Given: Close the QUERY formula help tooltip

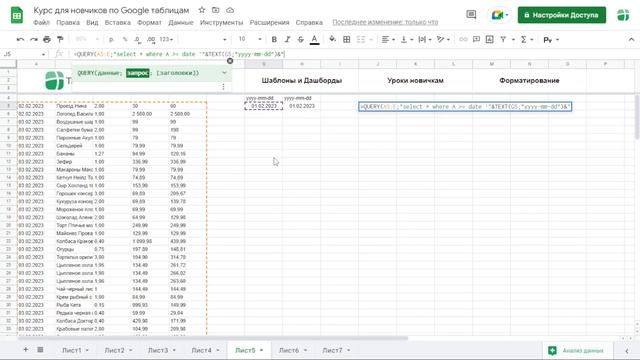Looking at the screenshot, I should pyautogui.click(x=230, y=61).
